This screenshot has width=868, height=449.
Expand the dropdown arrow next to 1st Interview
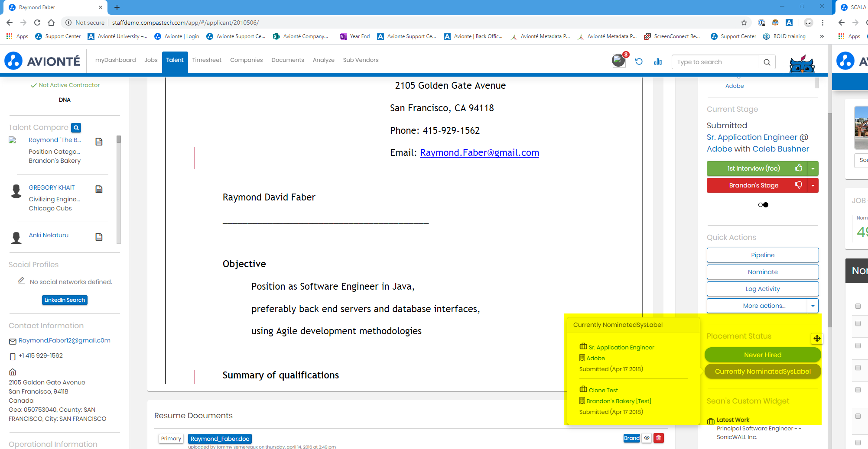pyautogui.click(x=813, y=168)
